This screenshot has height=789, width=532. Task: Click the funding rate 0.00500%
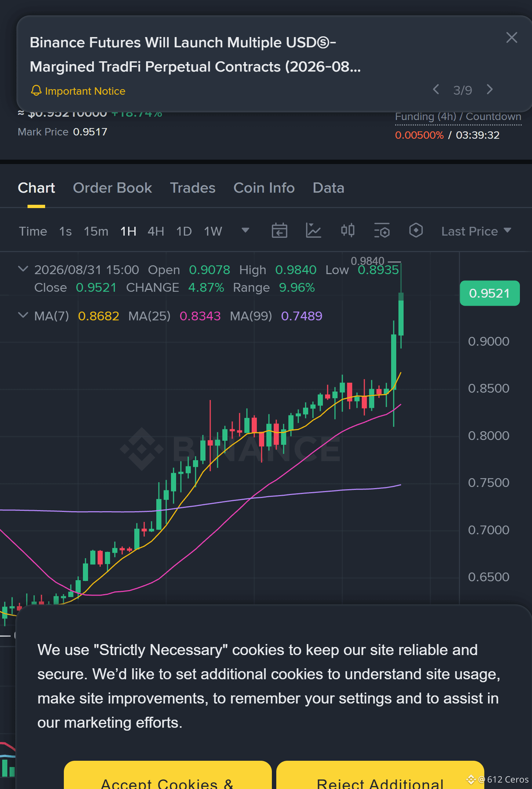(x=419, y=135)
